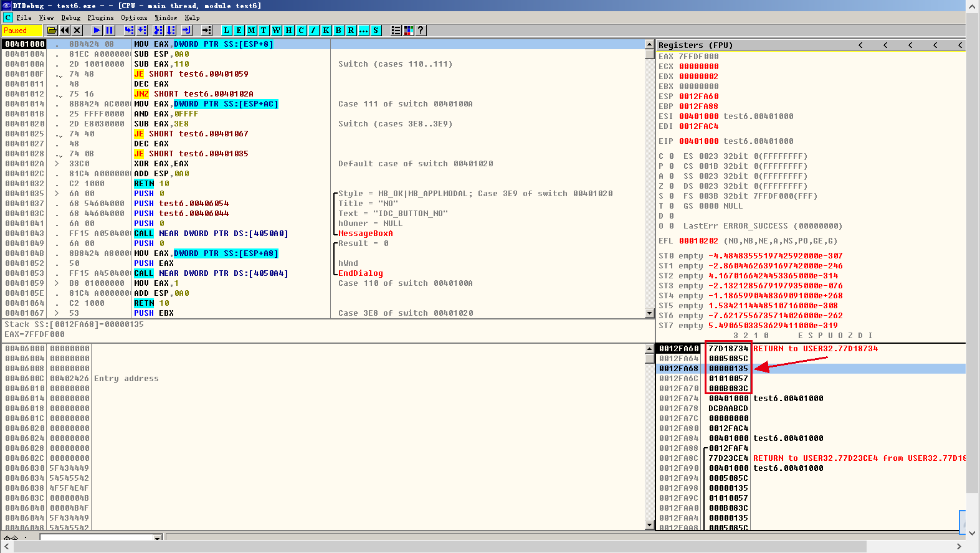Pause execution with the pause icon
This screenshot has width=980, height=553.
coord(110,30)
